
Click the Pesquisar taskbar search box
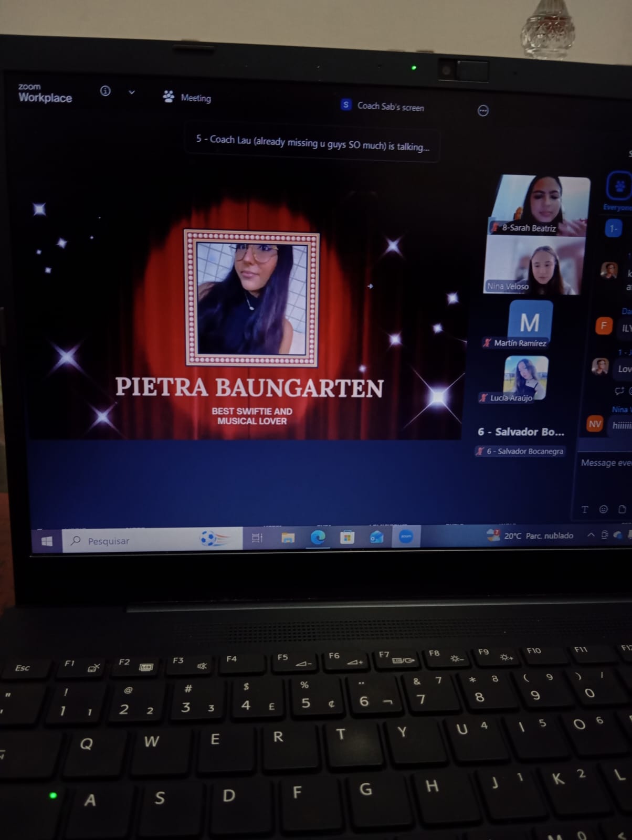tap(152, 540)
